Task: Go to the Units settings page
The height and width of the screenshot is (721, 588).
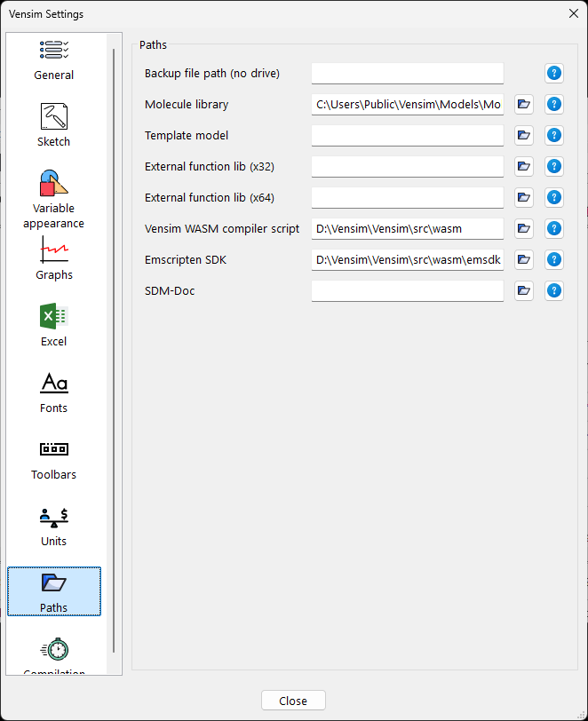Action: point(54,525)
